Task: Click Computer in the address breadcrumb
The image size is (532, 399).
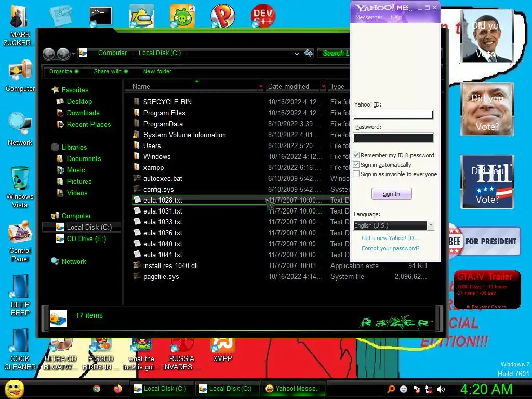Action: pyautogui.click(x=112, y=53)
